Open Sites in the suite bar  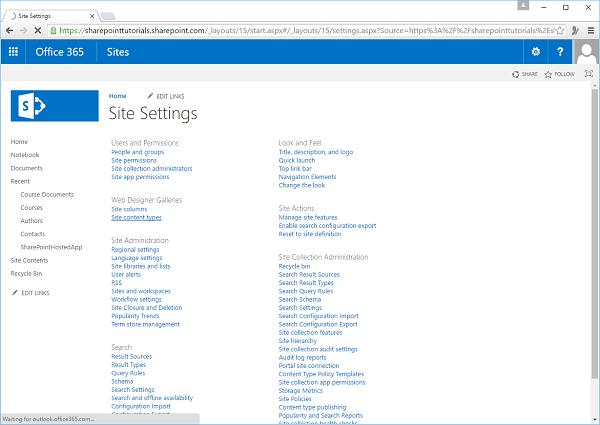(118, 52)
